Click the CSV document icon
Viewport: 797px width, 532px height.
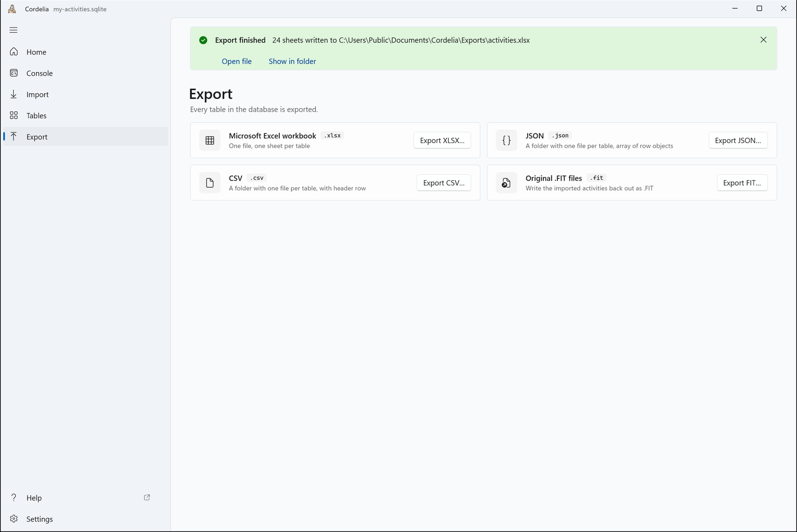(x=210, y=183)
